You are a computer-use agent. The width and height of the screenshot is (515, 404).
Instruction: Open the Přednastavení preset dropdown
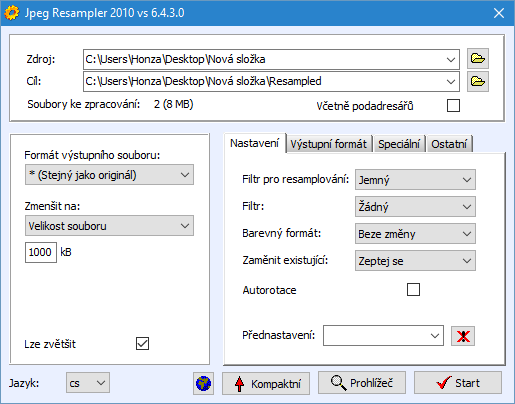pyautogui.click(x=383, y=336)
